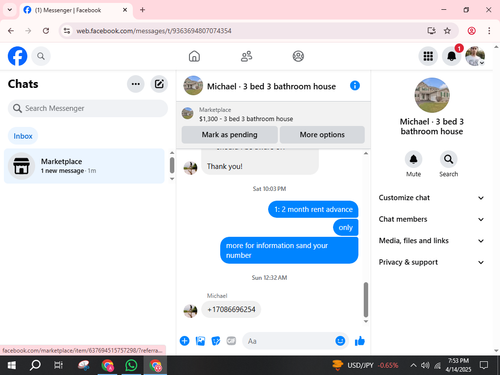Expand Privacy & support section
This screenshot has height=375, width=500.
(431, 262)
